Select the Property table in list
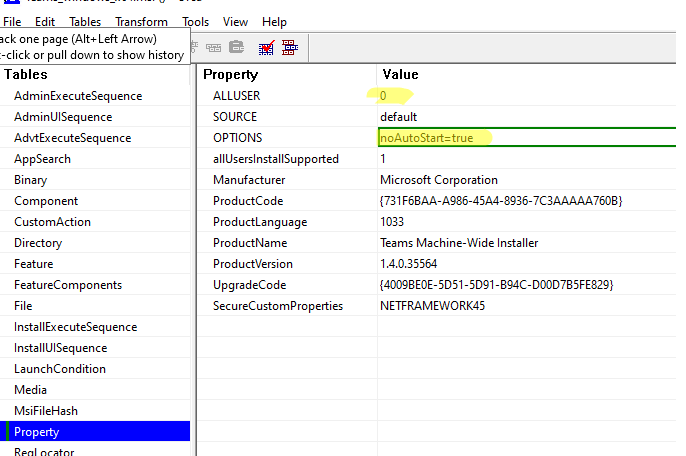686x456 pixels. click(36, 432)
